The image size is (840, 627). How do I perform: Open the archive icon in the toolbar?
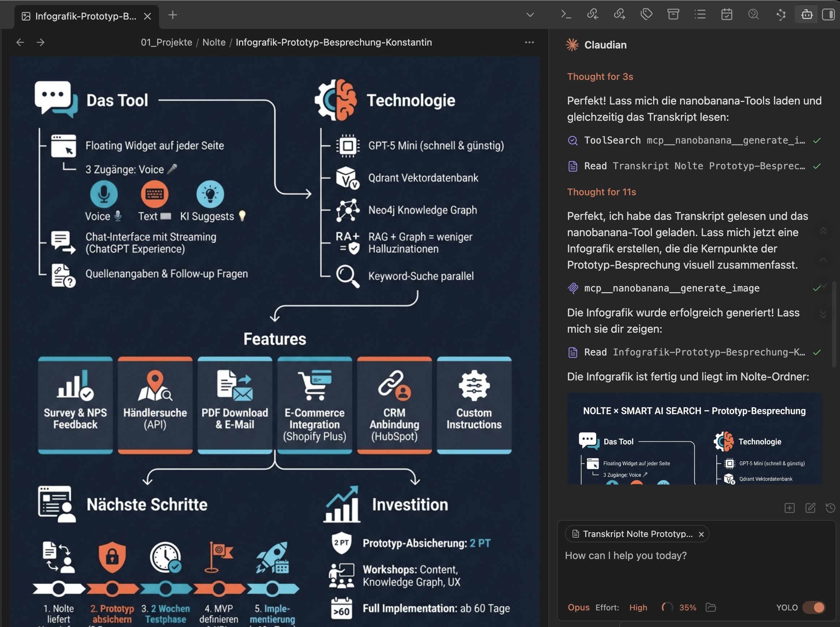(673, 14)
